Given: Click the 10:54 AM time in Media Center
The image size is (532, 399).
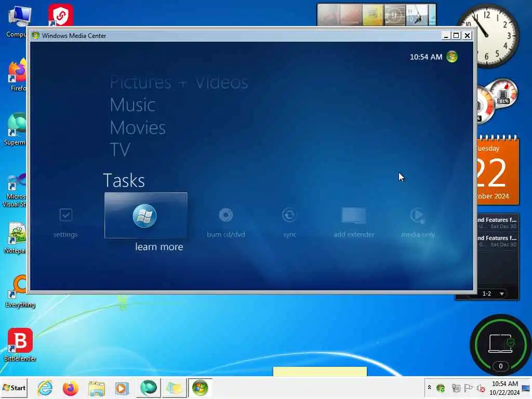Looking at the screenshot, I should 426,57.
